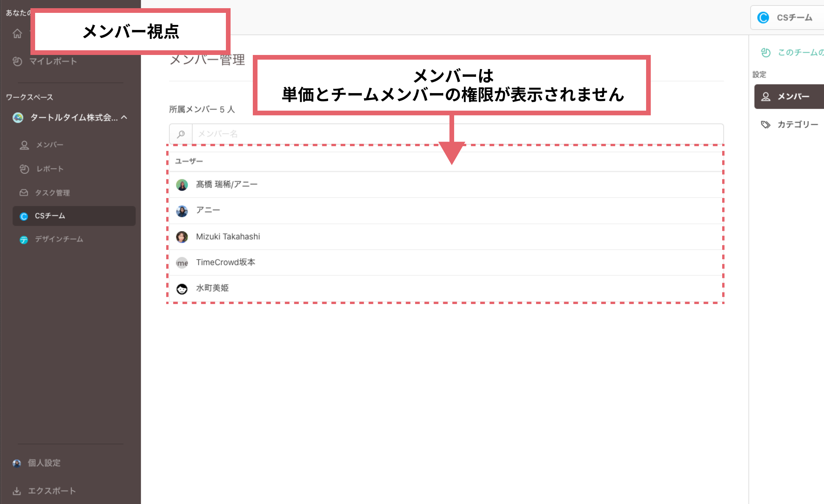Select TimeCrowd坂本 member entry
The width and height of the screenshot is (824, 504).
pyautogui.click(x=226, y=262)
